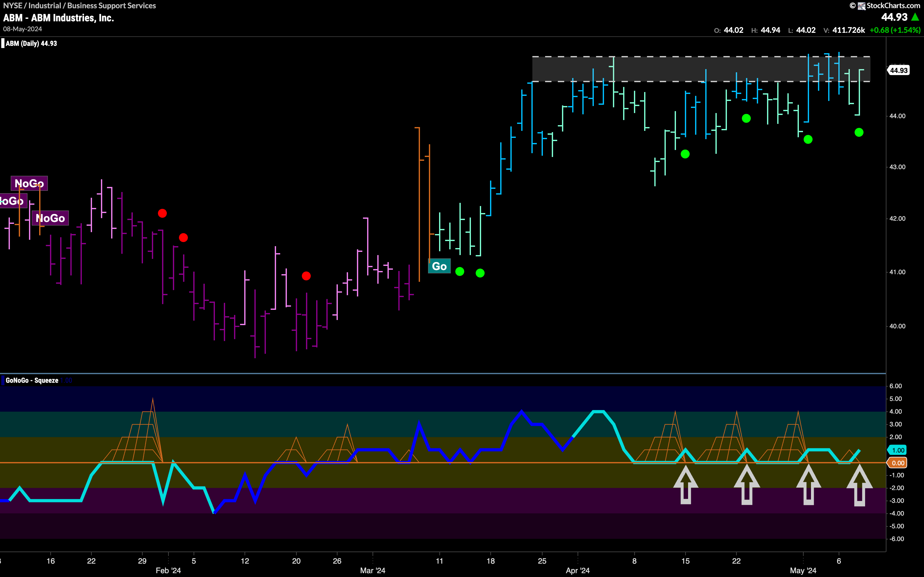
Task: Click the StockCharts.com logo icon
Action: coord(861,6)
